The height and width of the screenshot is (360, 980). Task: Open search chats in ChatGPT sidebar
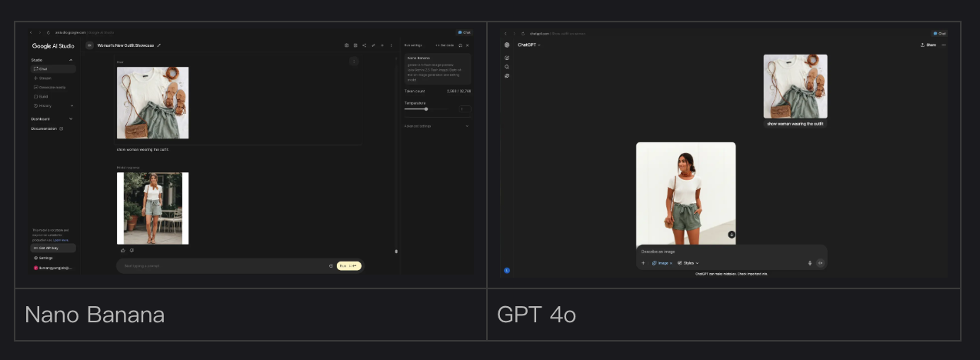[507, 67]
